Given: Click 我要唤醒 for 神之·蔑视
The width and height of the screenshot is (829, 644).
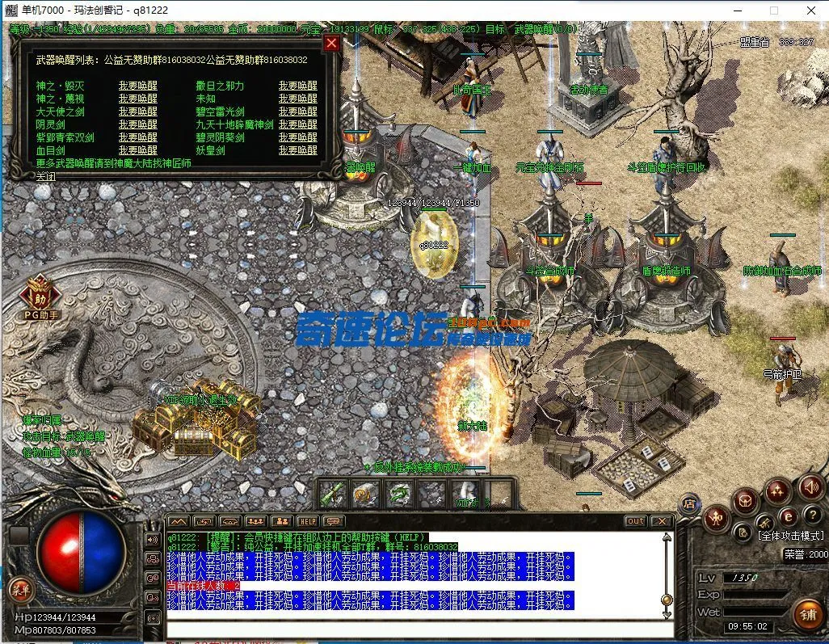Looking at the screenshot, I should (x=138, y=99).
